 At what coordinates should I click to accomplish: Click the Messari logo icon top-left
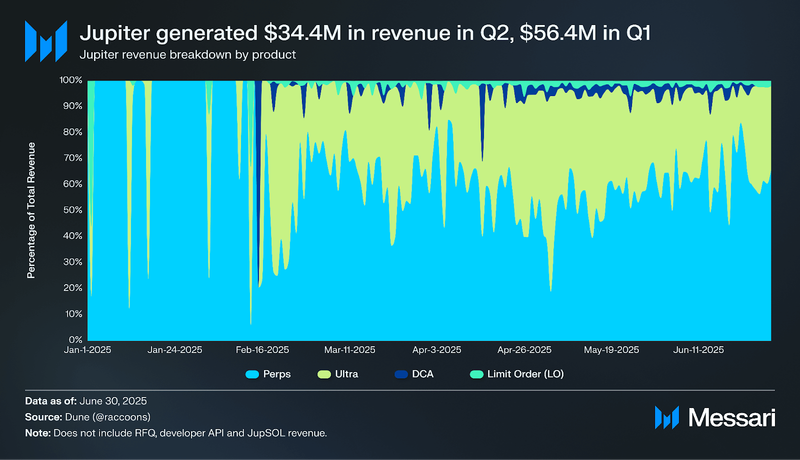(x=46, y=41)
